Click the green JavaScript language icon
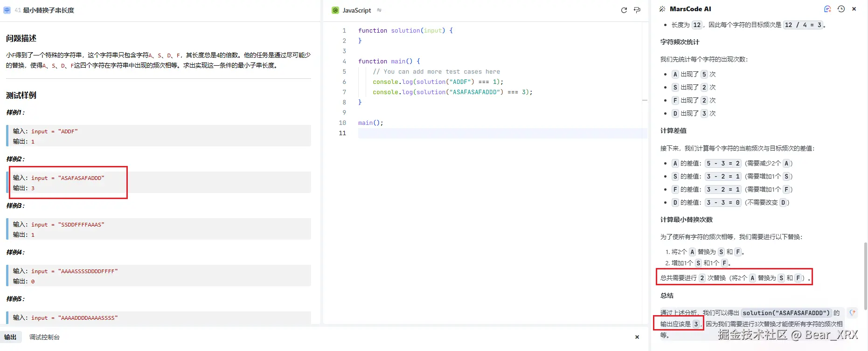The width and height of the screenshot is (868, 351). [335, 10]
